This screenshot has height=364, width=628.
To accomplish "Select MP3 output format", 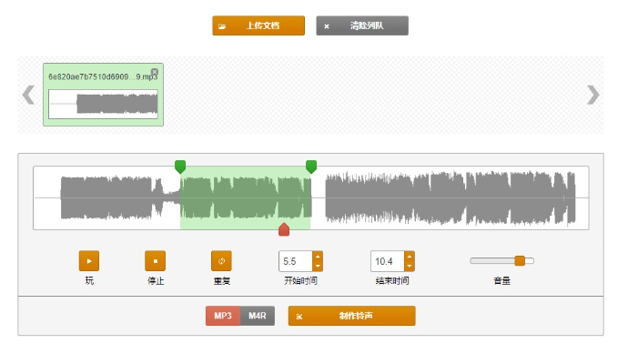I will click(x=223, y=316).
